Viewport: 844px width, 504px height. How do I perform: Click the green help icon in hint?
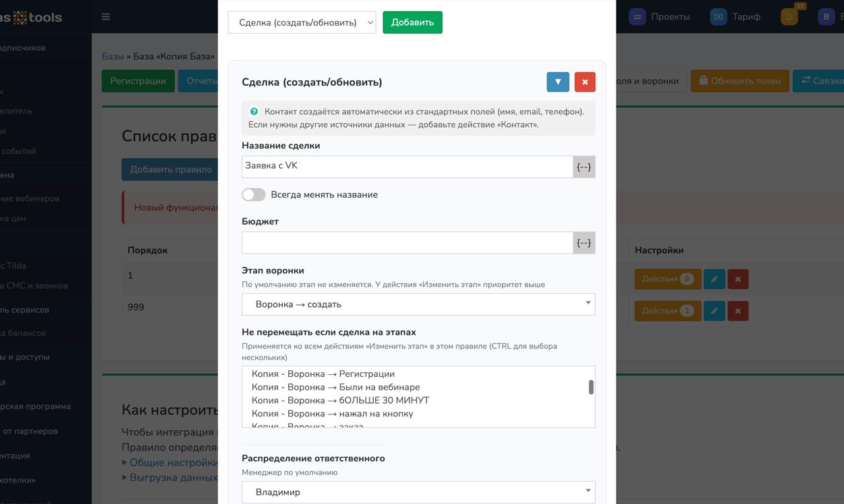254,111
